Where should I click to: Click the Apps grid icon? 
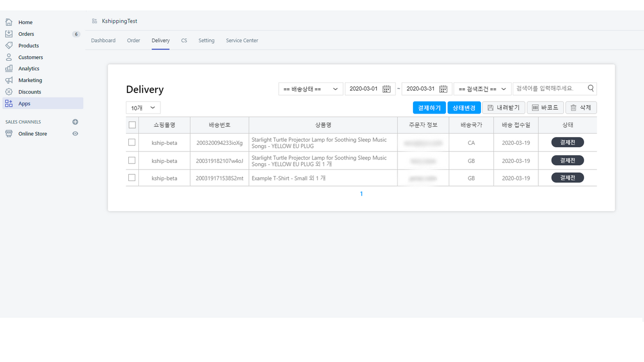pyautogui.click(x=9, y=103)
